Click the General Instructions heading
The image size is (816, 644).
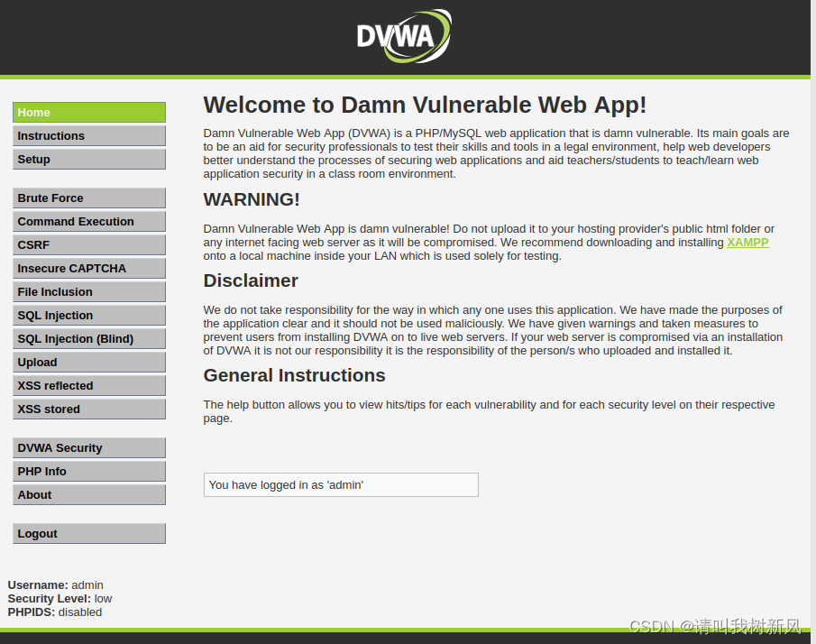(x=294, y=375)
